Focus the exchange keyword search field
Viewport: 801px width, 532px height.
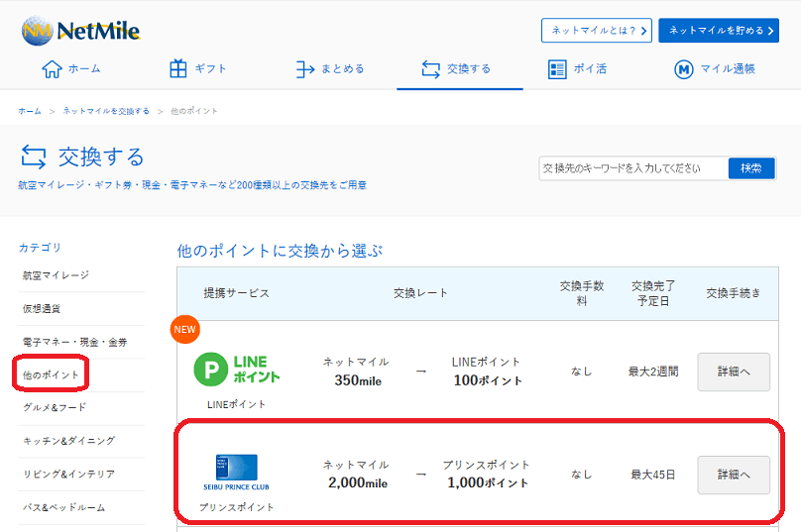point(633,168)
